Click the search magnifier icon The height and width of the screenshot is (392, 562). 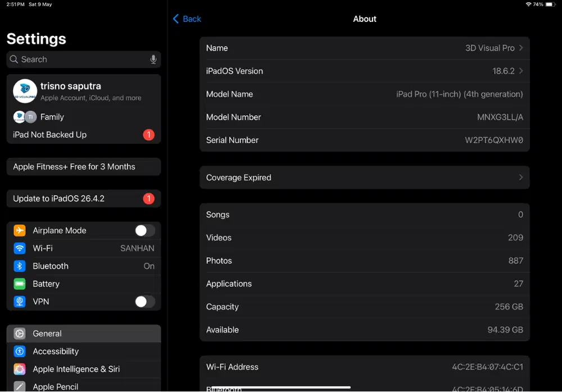[13, 59]
